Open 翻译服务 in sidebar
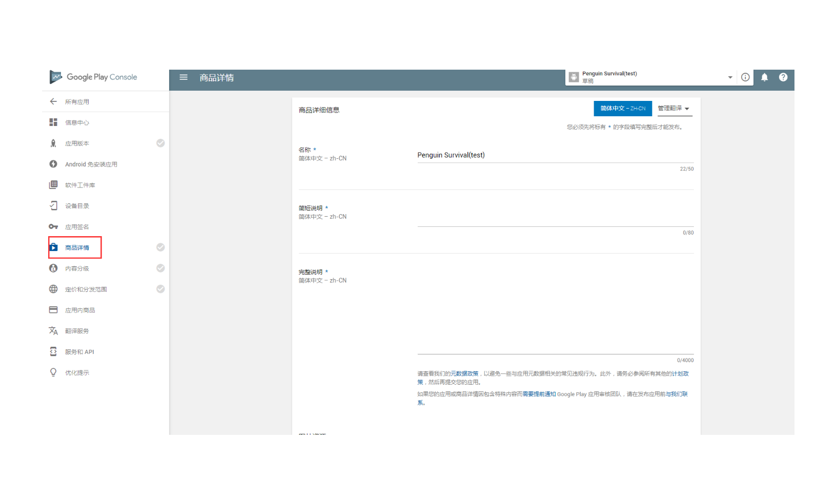 point(77,331)
